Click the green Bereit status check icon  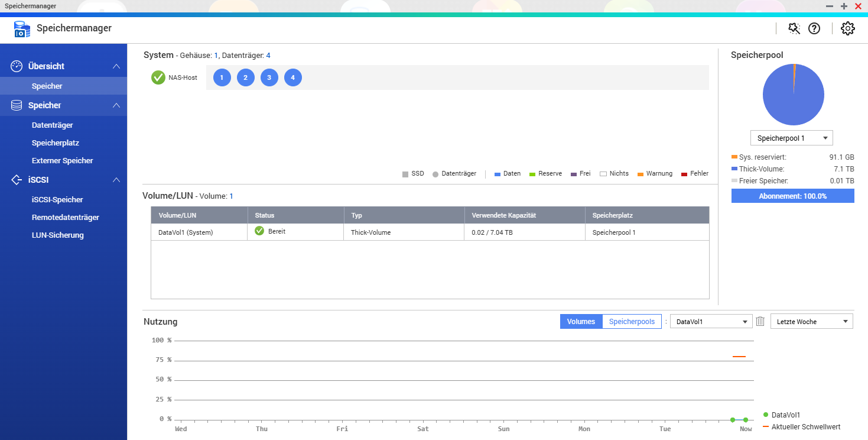[x=259, y=231]
